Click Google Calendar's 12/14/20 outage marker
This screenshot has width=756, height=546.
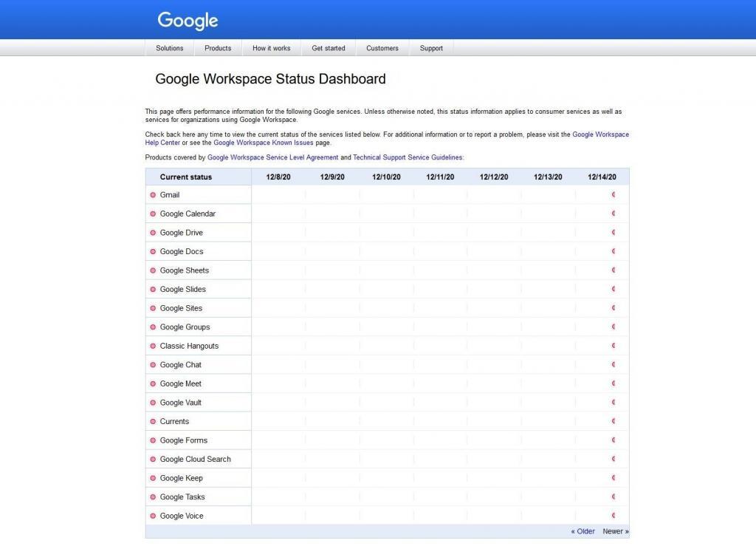[x=613, y=214]
